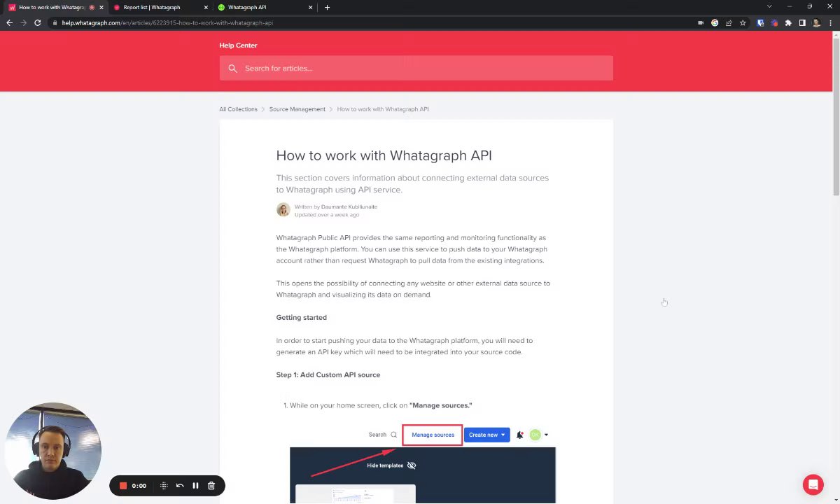Open the Chrome three-dot menu
Screen dimensions: 840x504
830,22
